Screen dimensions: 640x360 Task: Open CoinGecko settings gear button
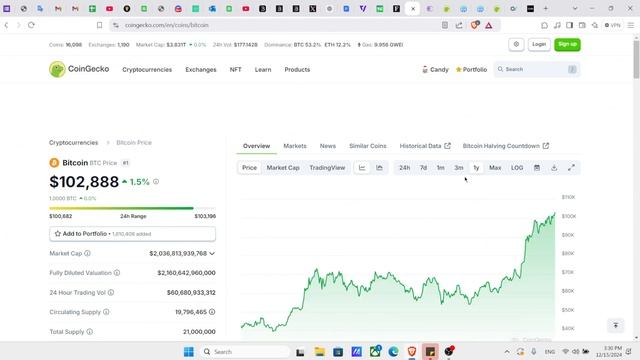pos(516,44)
